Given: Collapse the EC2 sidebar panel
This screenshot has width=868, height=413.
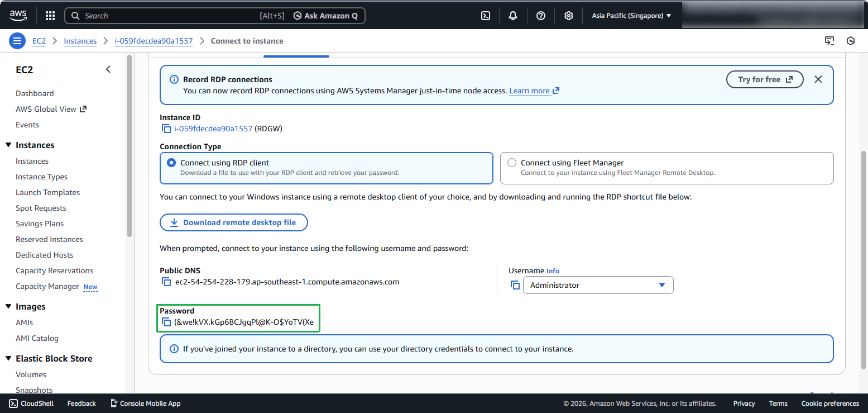Looking at the screenshot, I should tap(108, 69).
